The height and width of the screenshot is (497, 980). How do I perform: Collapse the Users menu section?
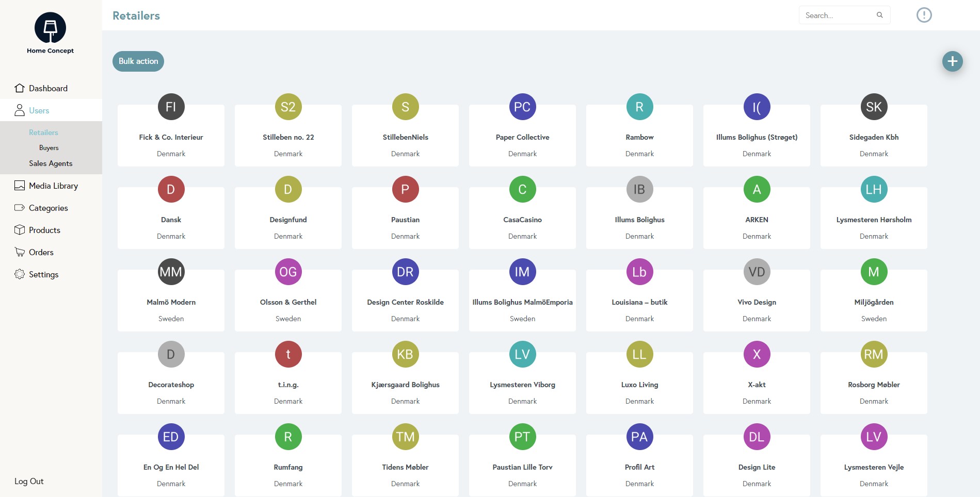[51, 110]
